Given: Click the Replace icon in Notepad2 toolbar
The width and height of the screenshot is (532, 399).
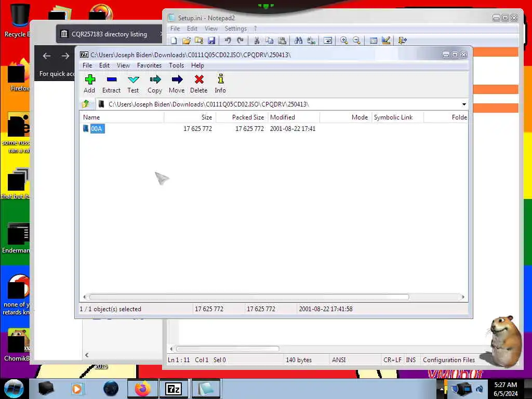Looking at the screenshot, I should pos(311,41).
